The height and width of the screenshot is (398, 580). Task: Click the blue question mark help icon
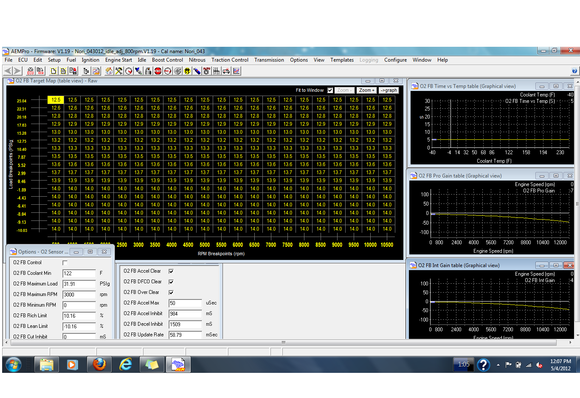click(574, 71)
